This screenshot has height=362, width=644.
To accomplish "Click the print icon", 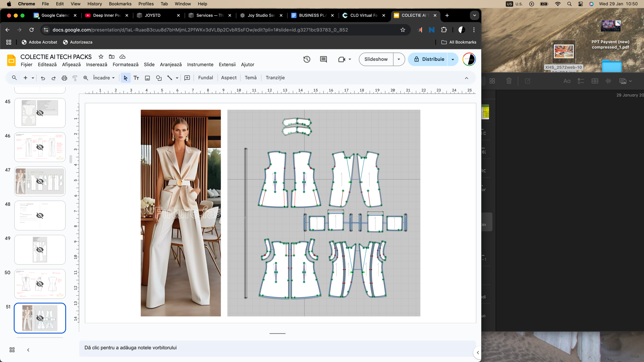I will [64, 78].
